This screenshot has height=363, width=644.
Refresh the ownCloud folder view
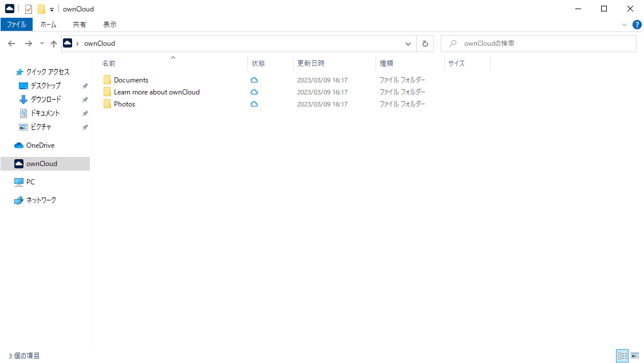click(425, 44)
